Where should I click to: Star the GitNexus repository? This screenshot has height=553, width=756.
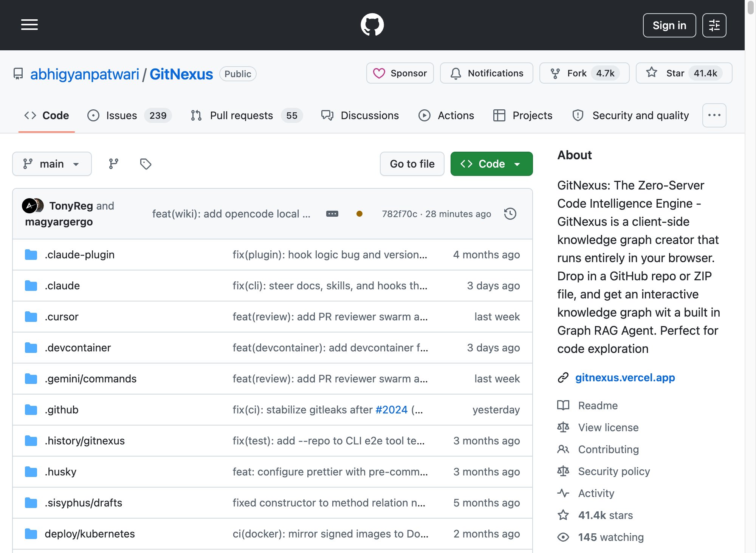click(x=684, y=73)
